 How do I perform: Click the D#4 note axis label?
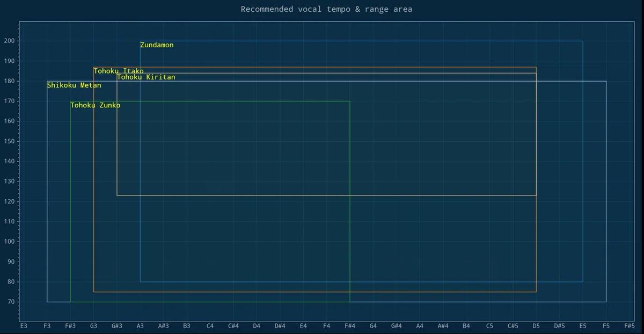pyautogui.click(x=280, y=326)
